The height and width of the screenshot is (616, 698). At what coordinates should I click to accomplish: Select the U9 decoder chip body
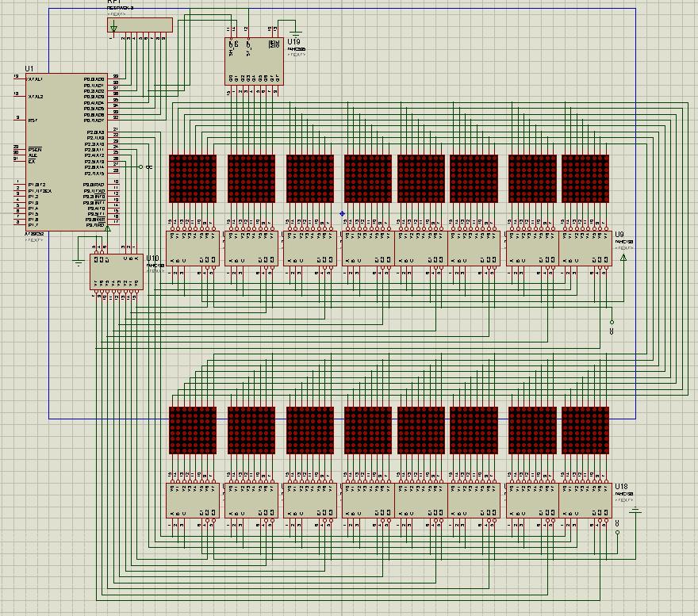[x=585, y=248]
